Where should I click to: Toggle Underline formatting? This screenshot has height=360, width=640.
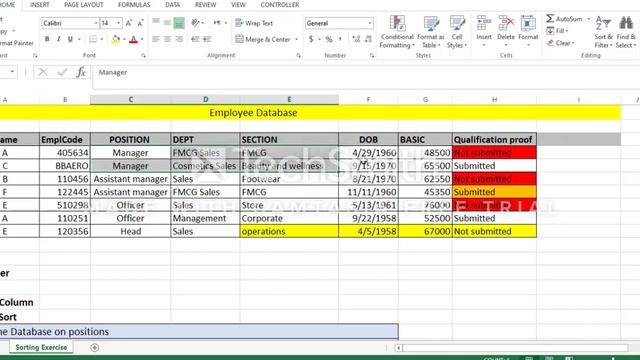pos(70,39)
